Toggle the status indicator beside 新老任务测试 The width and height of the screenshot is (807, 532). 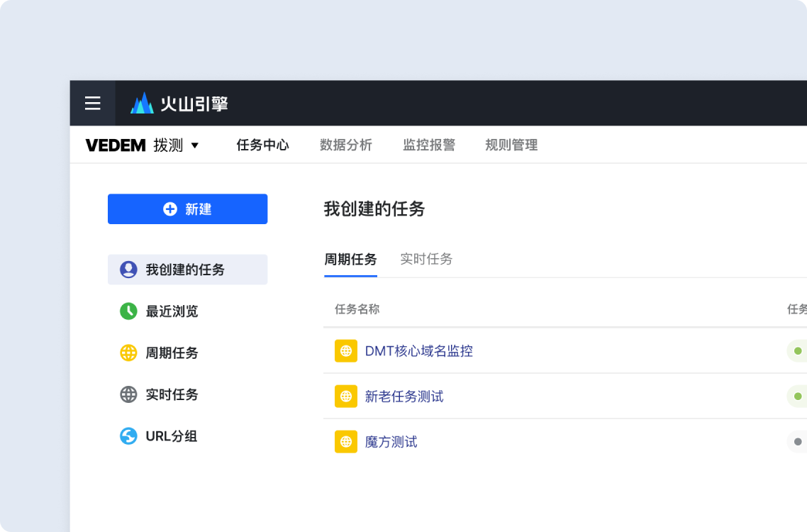click(797, 396)
